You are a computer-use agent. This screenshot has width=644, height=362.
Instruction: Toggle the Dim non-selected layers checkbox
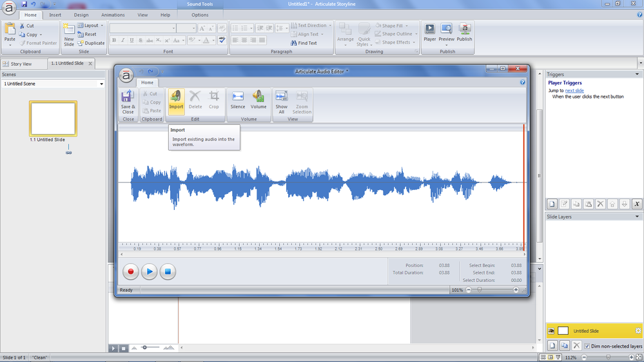(587, 346)
